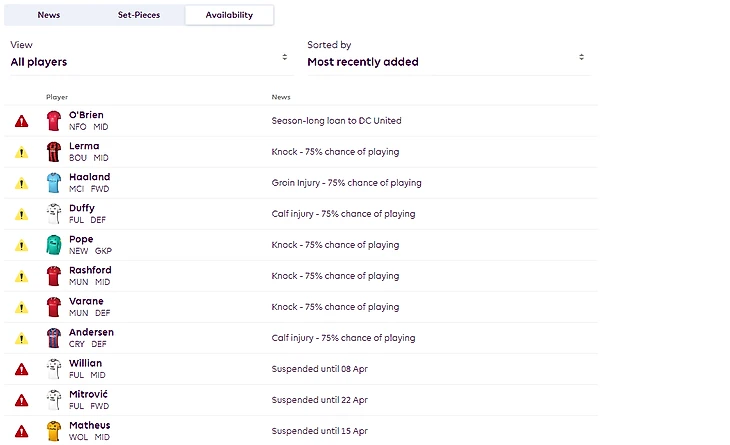Open the Varane player name link
Image resolution: width=730 pixels, height=445 pixels.
86,301
